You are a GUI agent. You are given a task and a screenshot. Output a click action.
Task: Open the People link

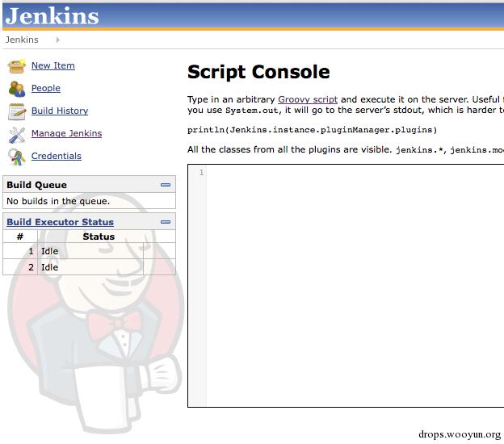coord(46,88)
